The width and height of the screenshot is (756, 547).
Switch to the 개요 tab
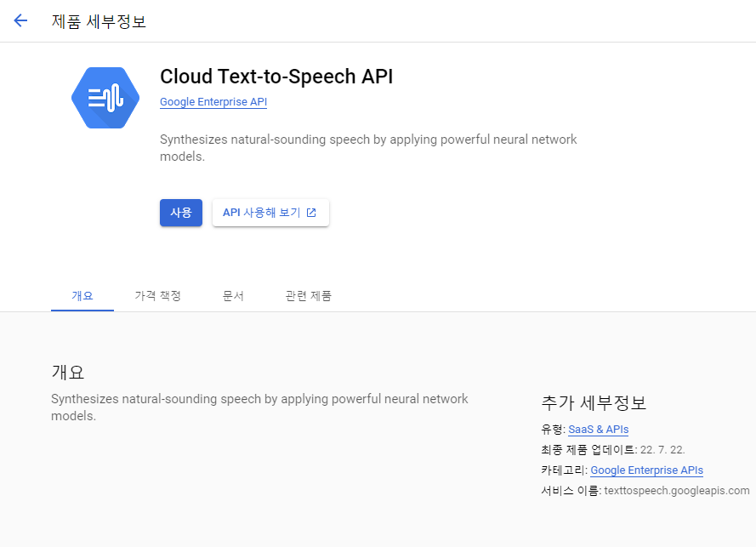(82, 296)
